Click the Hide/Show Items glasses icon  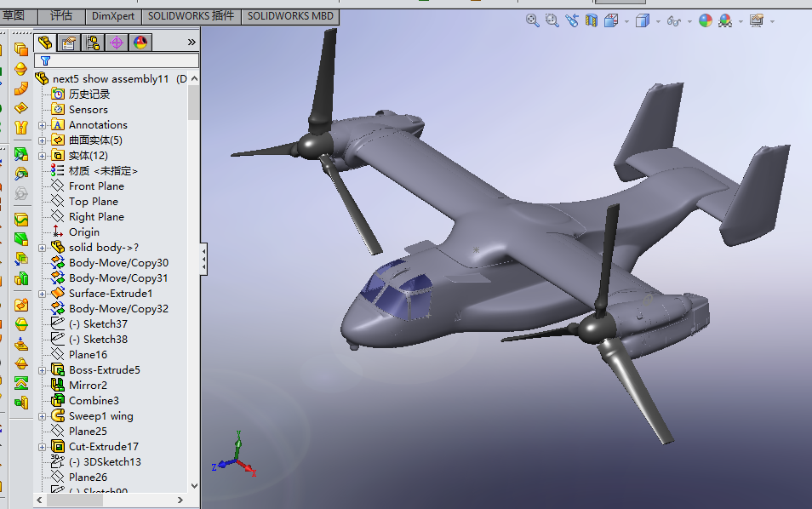click(x=674, y=21)
